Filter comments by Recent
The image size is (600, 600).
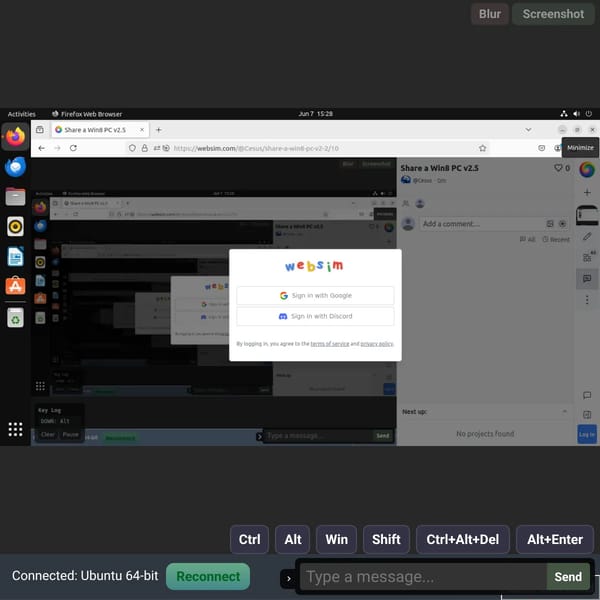556,240
